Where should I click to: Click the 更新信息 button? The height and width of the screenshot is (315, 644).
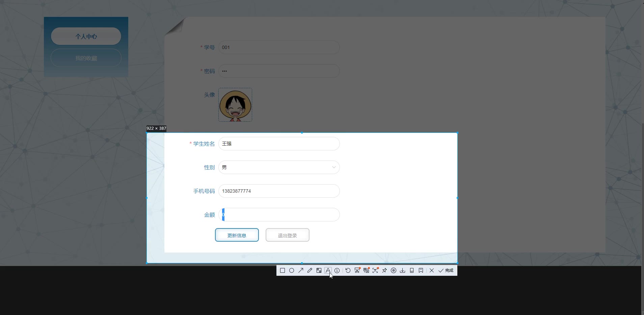pos(237,235)
